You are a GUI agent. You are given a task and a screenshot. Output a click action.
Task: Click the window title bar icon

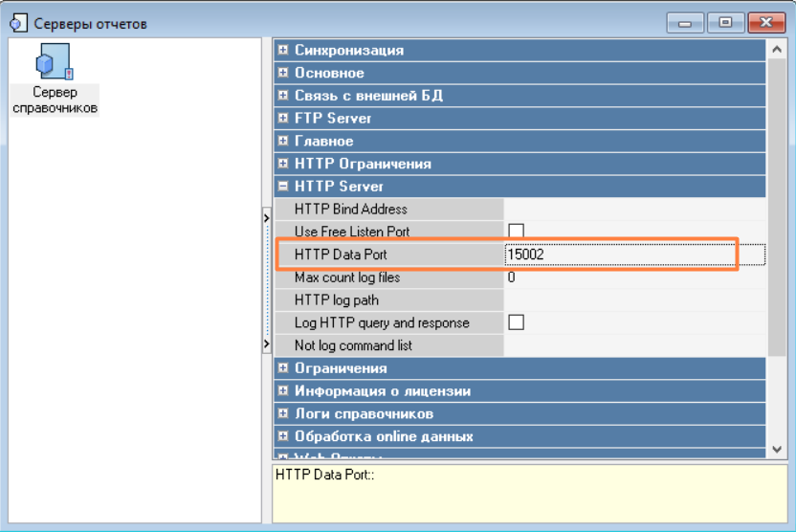[17, 23]
